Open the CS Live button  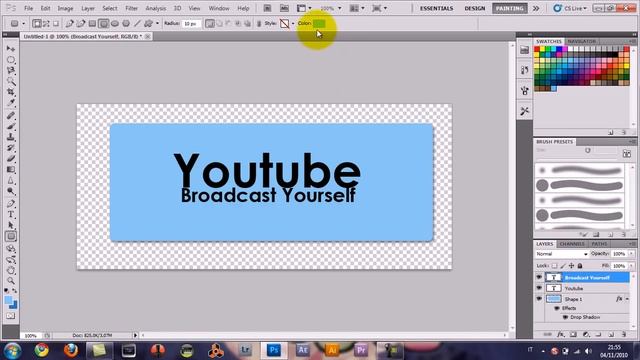tap(570, 8)
